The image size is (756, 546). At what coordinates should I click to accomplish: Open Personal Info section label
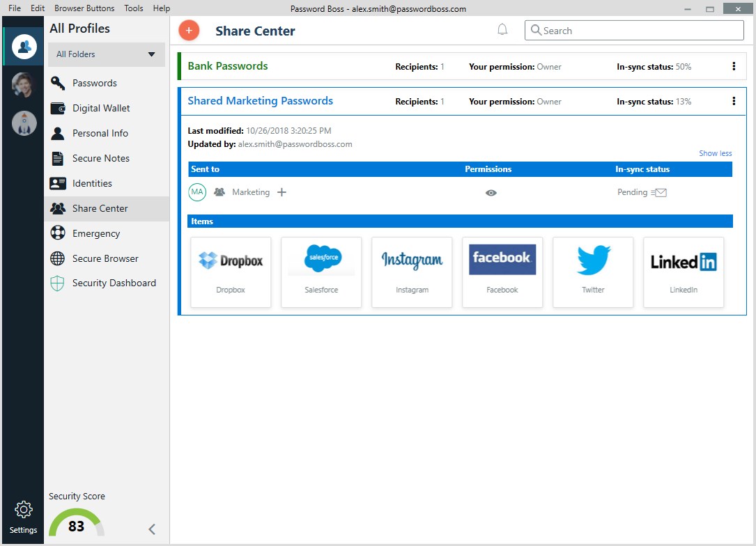[x=100, y=133]
